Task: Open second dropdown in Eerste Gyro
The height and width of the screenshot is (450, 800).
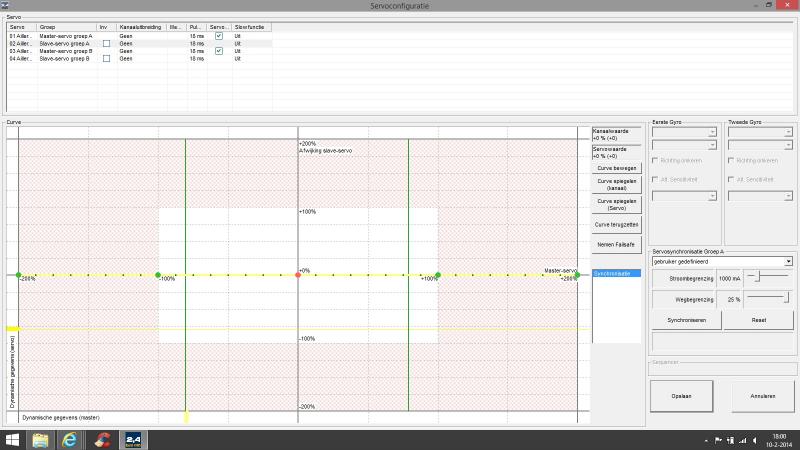Action: pos(684,145)
